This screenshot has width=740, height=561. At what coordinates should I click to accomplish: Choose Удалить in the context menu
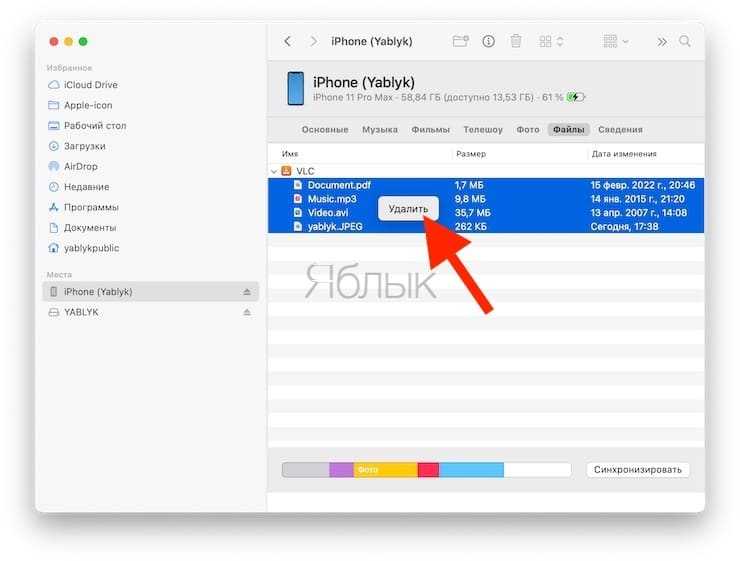click(408, 209)
